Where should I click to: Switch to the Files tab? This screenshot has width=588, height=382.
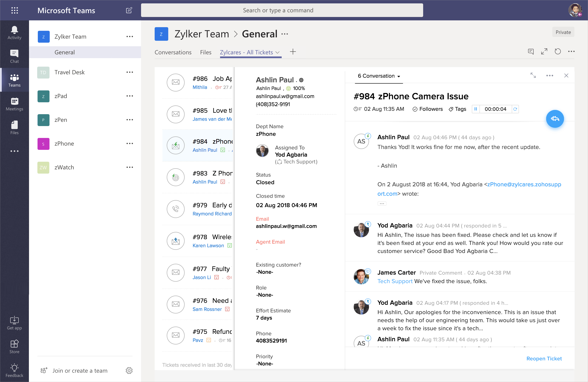pos(206,52)
